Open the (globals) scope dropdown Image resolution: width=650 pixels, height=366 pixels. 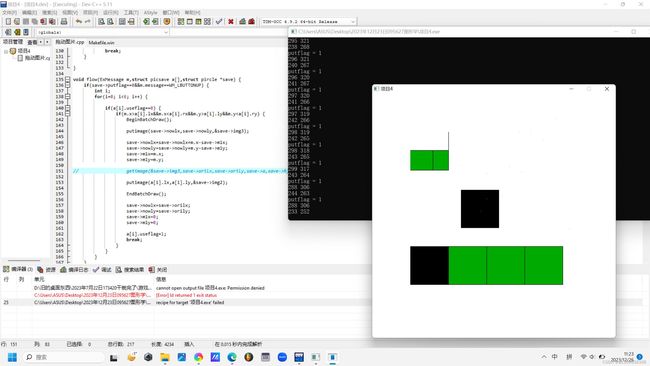(x=102, y=32)
